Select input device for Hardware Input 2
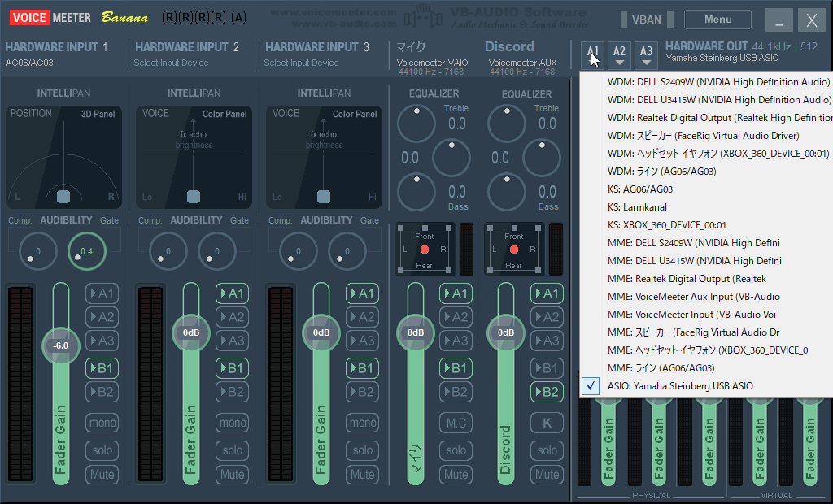Screen dimensions: 833x504 pos(171,63)
